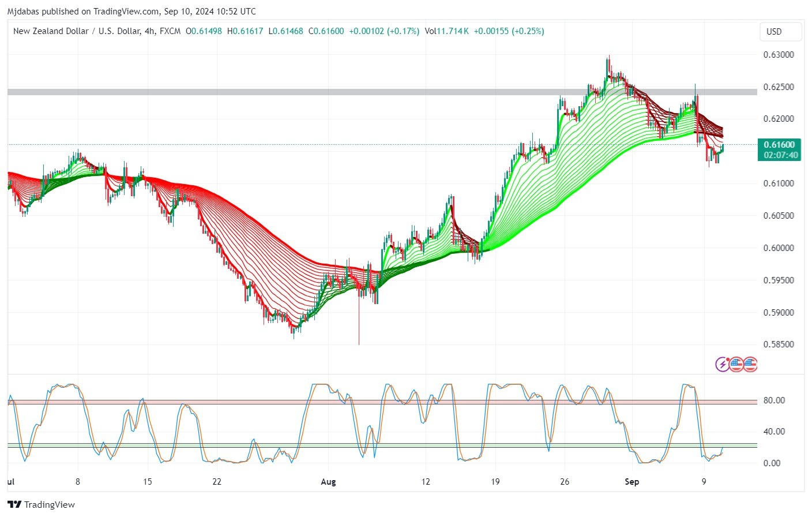Click the 0.63000 price axis label
Image resolution: width=812 pixels, height=517 pixels.
pos(779,55)
